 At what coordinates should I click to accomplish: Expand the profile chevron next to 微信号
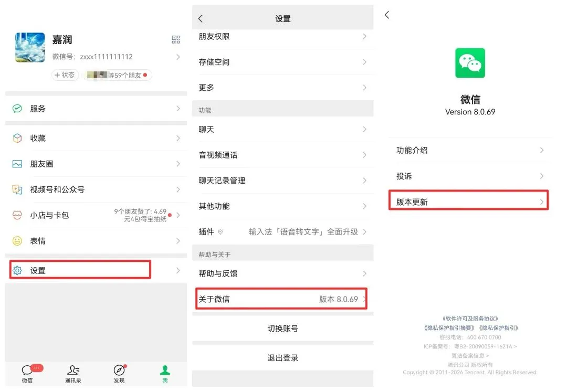(178, 57)
